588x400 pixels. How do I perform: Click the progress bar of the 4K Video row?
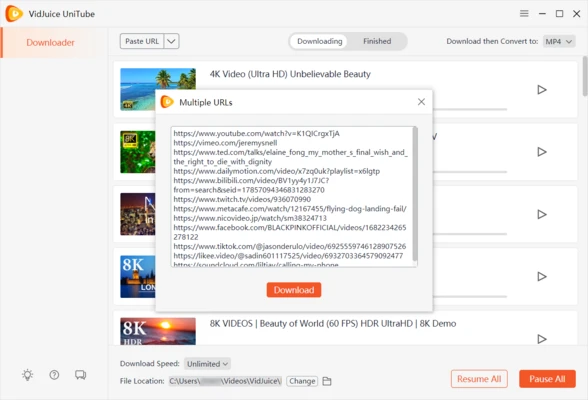(x=470, y=109)
